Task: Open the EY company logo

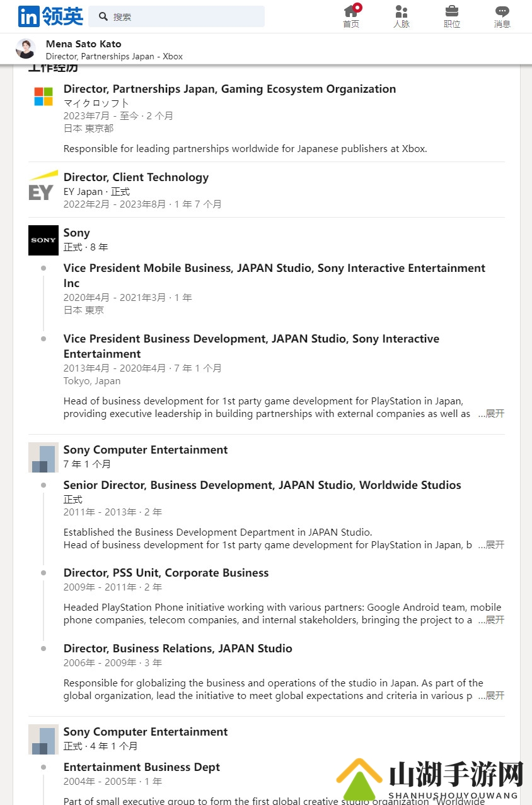Action: click(43, 185)
